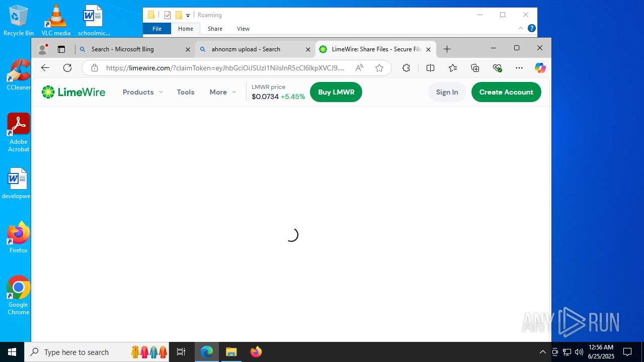Refresh the LimeWire page
The image size is (644, 362).
coord(67,68)
